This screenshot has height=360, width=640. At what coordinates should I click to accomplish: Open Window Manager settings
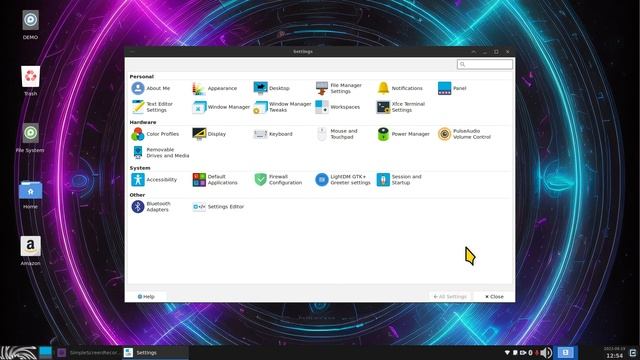[221, 107]
